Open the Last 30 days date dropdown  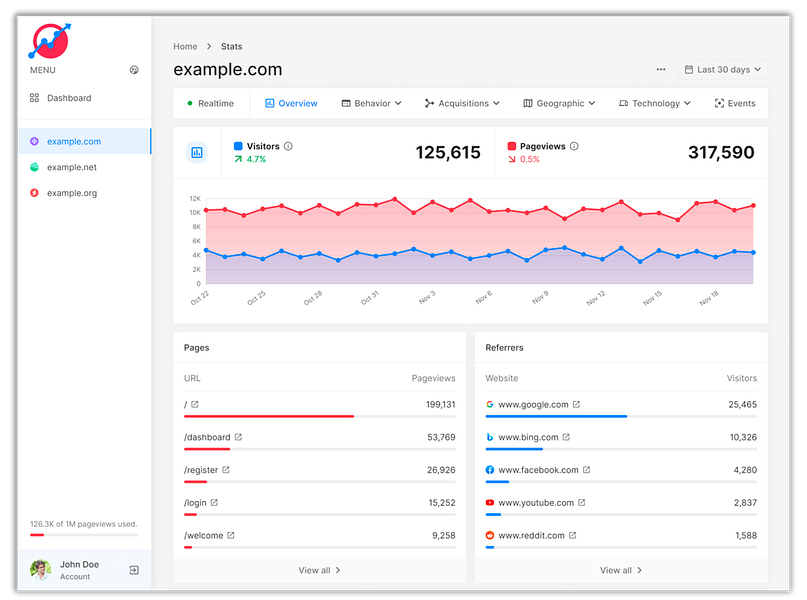[722, 70]
